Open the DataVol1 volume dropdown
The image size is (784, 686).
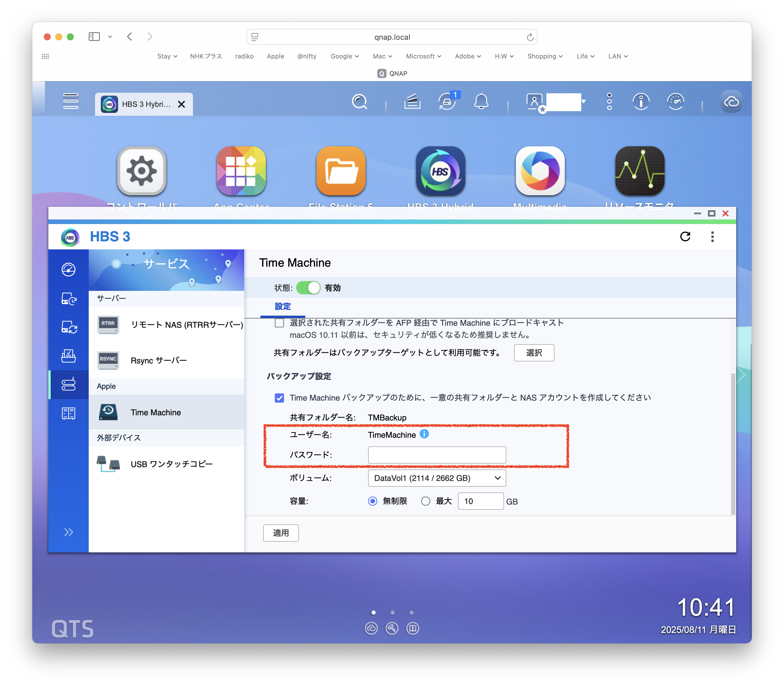coord(437,478)
